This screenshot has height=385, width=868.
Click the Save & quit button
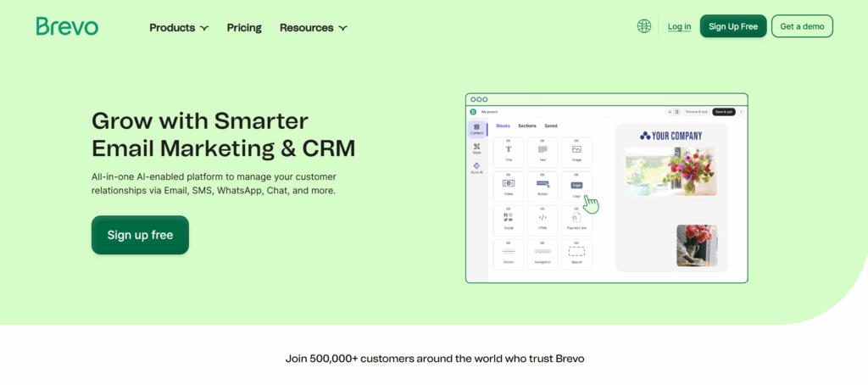724,112
